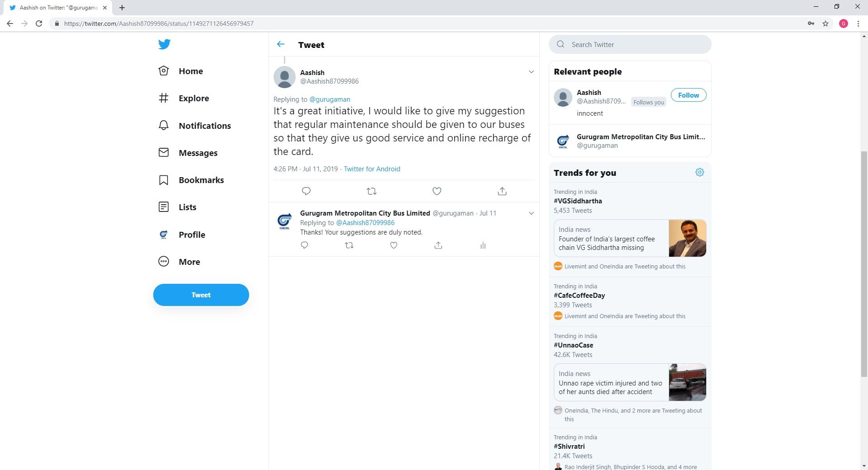View analytics of the Gurugram bus reply
Image resolution: width=868 pixels, height=470 pixels.
coord(483,245)
